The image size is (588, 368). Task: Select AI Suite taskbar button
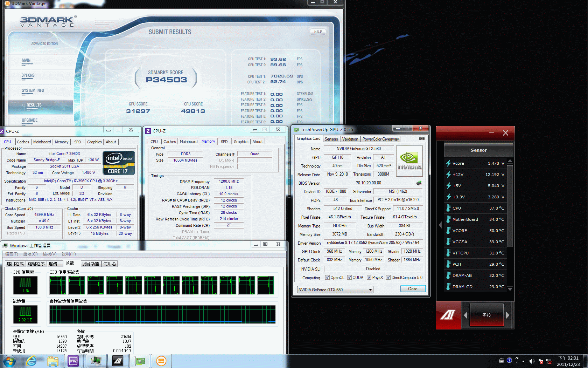[118, 361]
